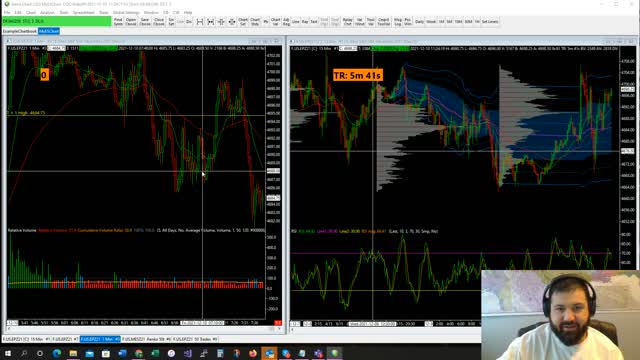The width and height of the screenshot is (640, 360).
Task: Click the Close Chartbook toolbar button
Action: coord(159,22)
